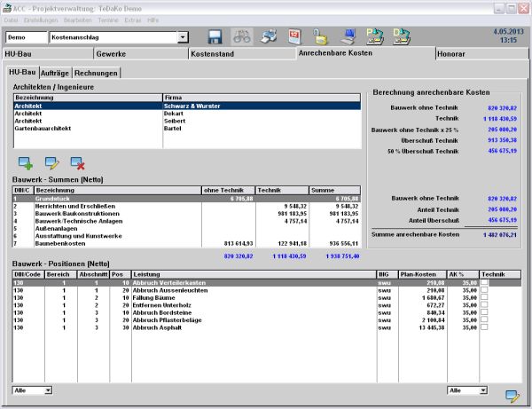Click the printer icon in toolbar
This screenshot has height=409, width=532.
tap(268, 37)
